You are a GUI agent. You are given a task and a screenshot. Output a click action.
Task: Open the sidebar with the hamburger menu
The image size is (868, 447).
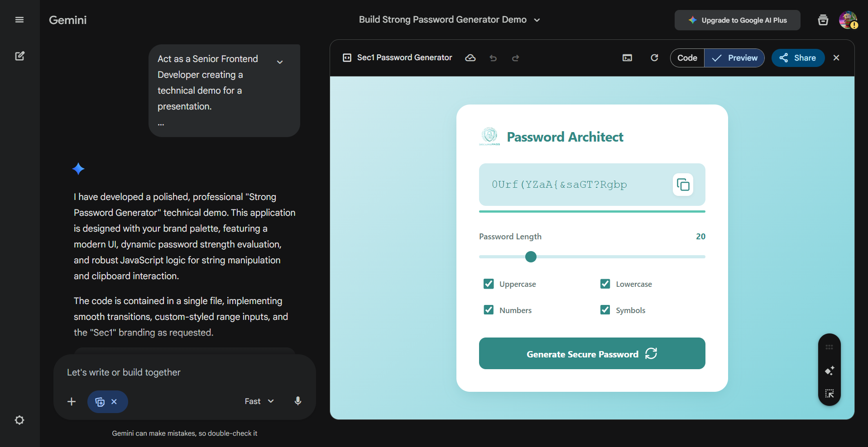click(x=19, y=19)
